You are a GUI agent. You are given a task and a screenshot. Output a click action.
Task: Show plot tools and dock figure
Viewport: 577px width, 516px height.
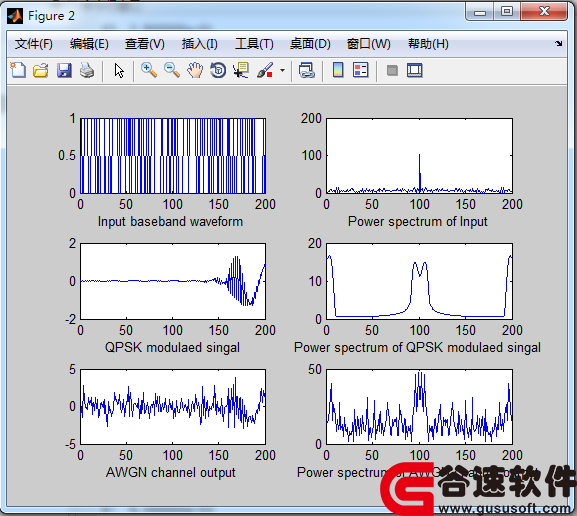[415, 70]
